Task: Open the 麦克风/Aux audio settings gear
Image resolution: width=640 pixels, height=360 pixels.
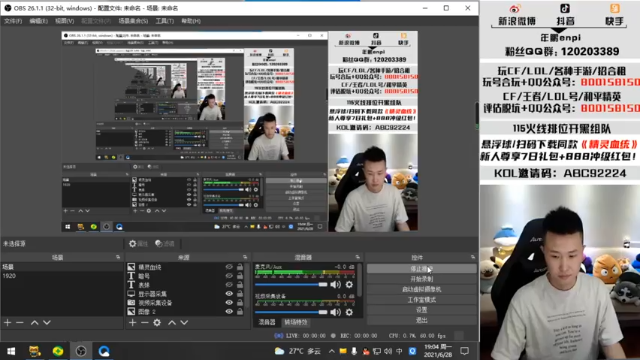Action: tap(349, 284)
